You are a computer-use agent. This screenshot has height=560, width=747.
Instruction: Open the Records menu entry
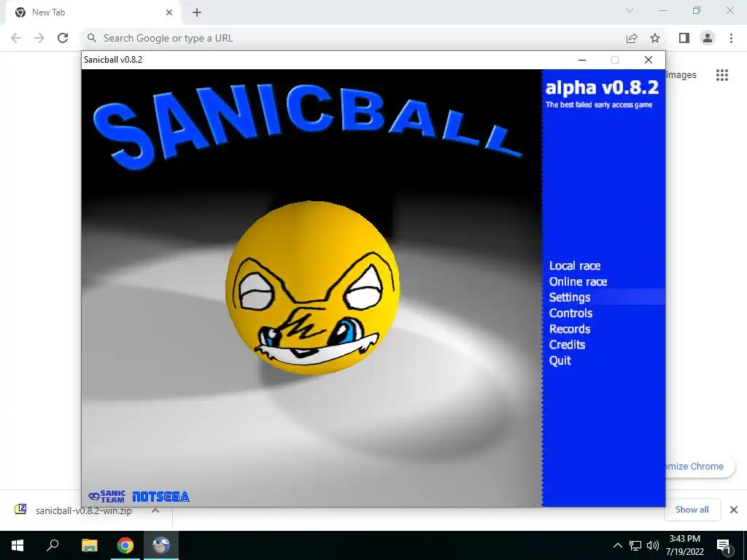pyautogui.click(x=569, y=329)
